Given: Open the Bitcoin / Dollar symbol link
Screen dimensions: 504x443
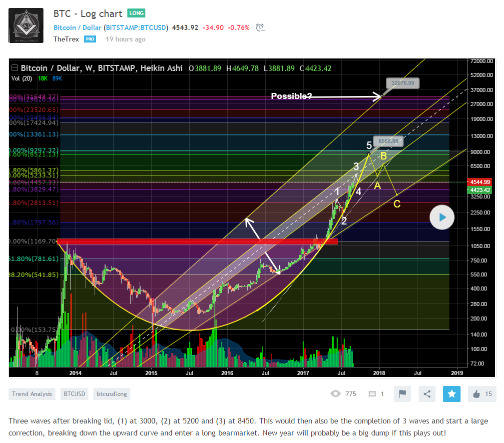Looking at the screenshot, I should pos(77,27).
